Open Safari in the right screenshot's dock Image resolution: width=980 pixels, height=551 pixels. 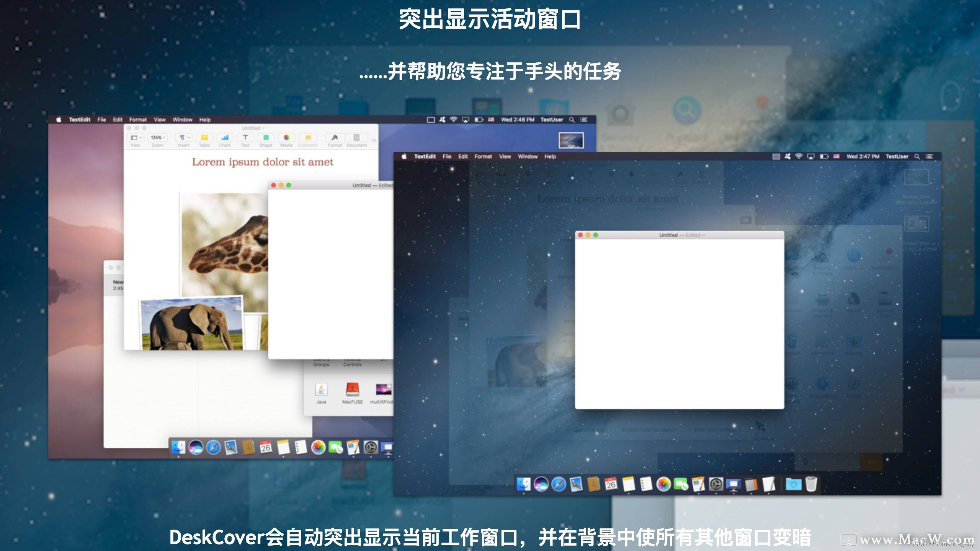[559, 484]
